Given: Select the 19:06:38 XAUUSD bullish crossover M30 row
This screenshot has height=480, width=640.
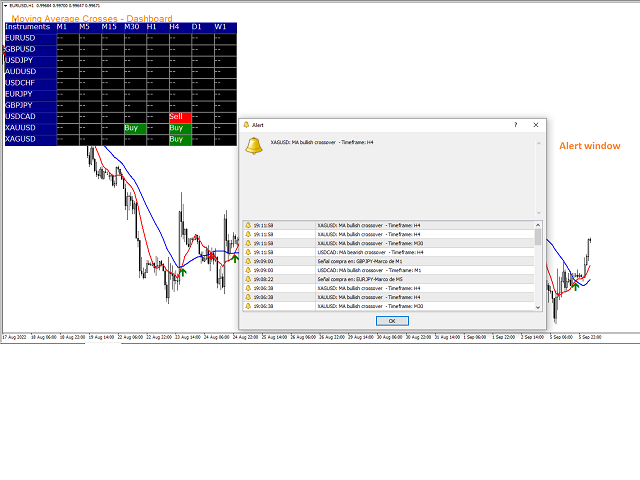Looking at the screenshot, I should pyautogui.click(x=389, y=306).
